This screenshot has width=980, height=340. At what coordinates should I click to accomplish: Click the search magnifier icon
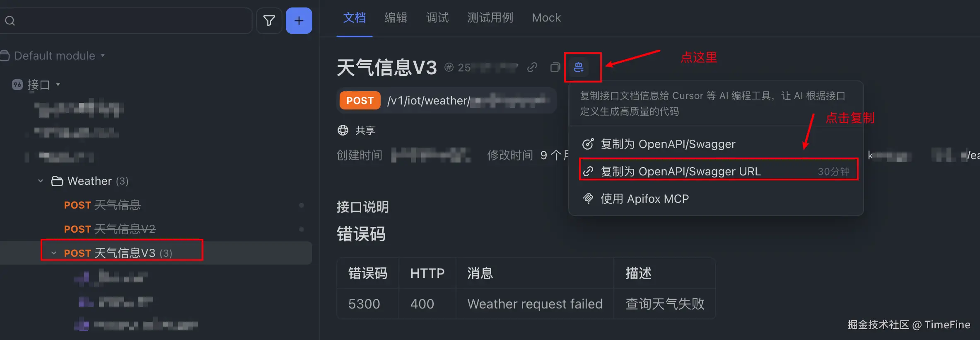click(10, 21)
